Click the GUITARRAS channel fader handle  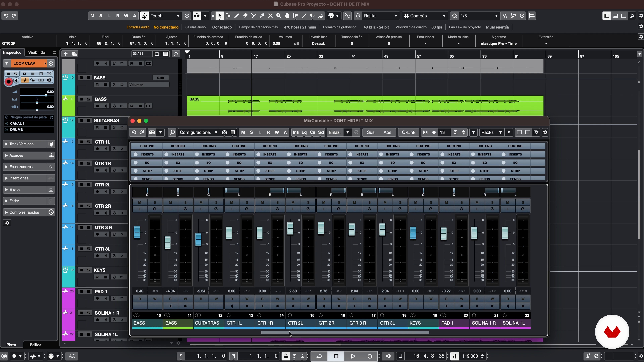[198, 239]
